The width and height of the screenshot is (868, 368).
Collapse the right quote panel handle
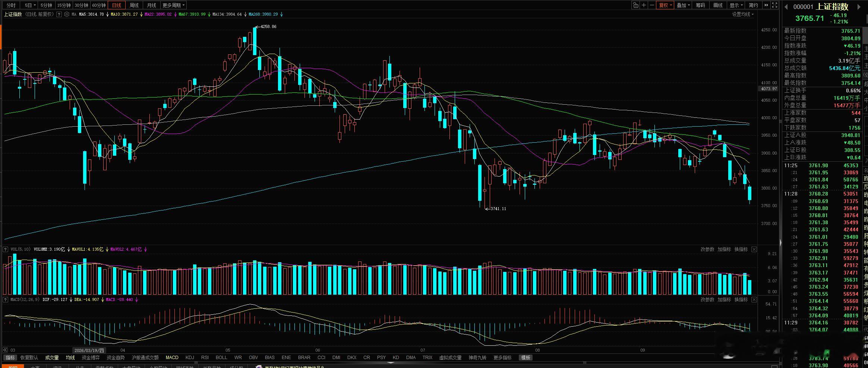[x=780, y=242]
